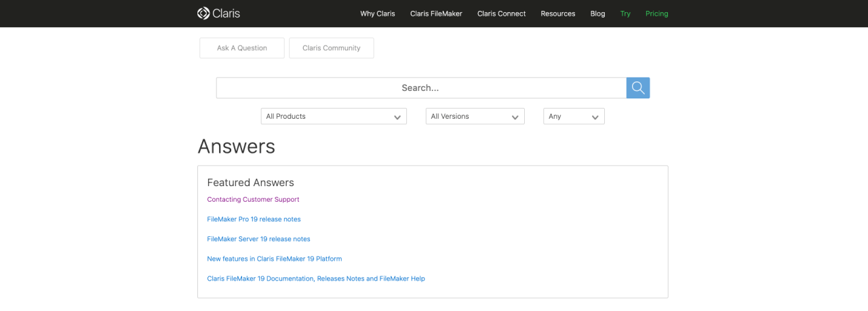Focus the Search... text field
The image size is (868, 311).
point(421,88)
